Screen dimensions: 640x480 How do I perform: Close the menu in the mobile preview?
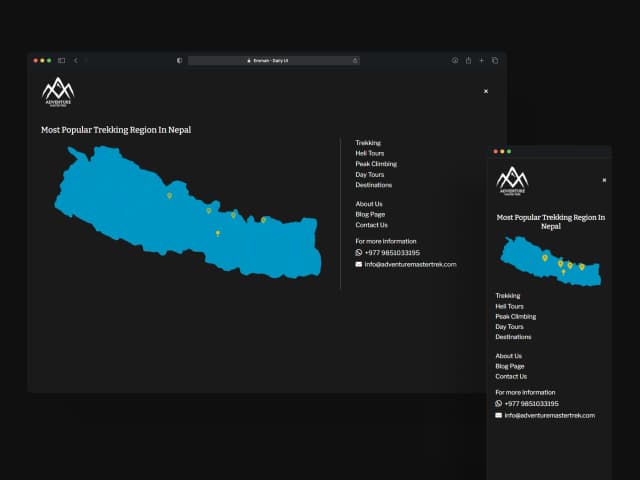[604, 180]
